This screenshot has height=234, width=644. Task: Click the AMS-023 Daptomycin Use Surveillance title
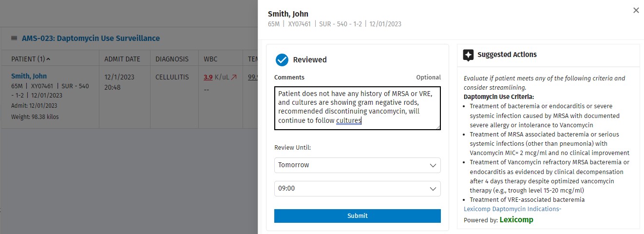[91, 38]
